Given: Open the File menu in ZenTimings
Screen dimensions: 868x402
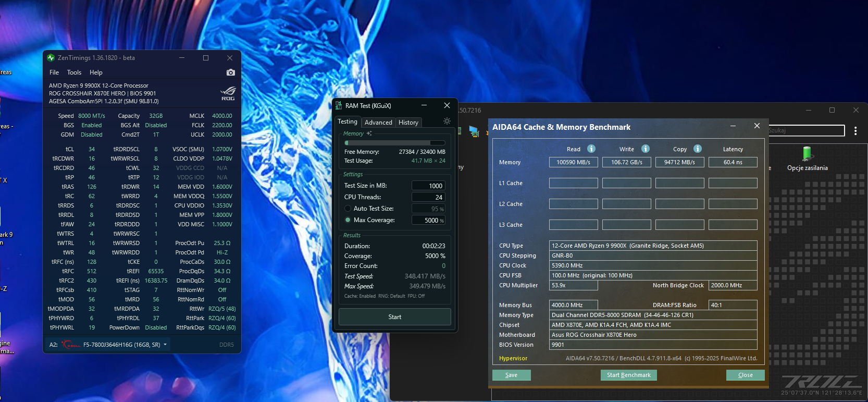Looking at the screenshot, I should tap(54, 72).
